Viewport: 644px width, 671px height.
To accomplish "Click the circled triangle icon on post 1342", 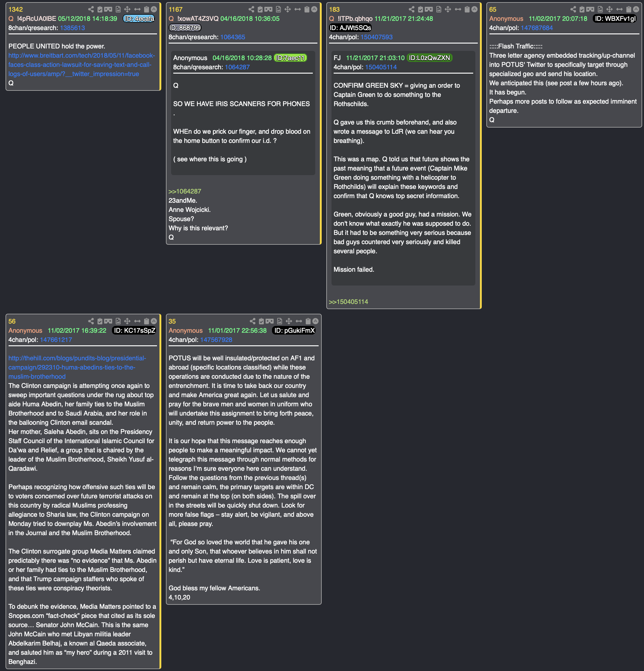I will [154, 9].
